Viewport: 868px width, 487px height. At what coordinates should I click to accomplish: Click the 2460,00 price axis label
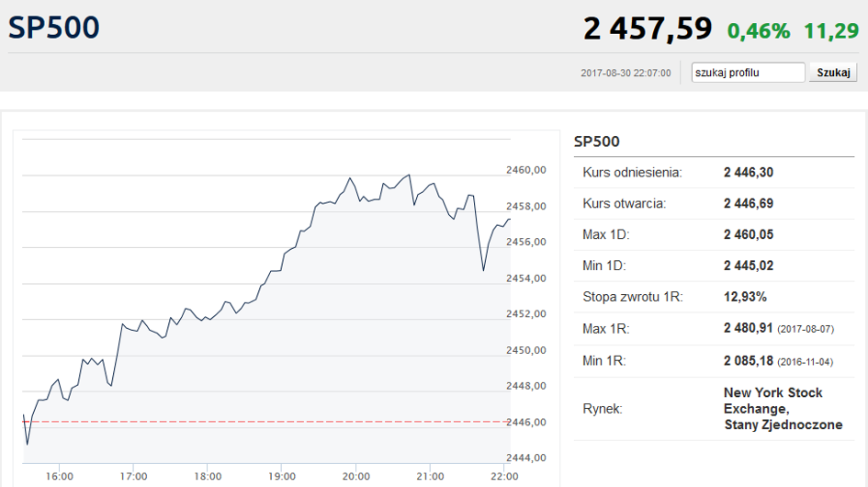point(526,170)
